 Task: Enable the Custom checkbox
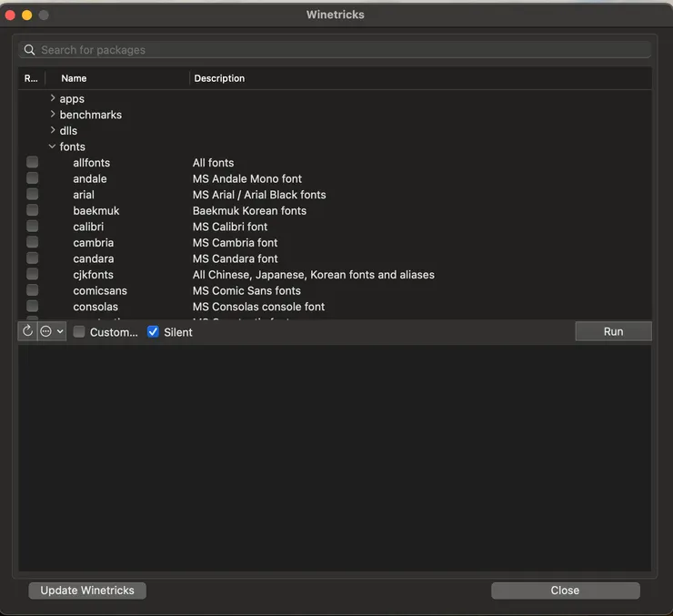[x=79, y=331]
